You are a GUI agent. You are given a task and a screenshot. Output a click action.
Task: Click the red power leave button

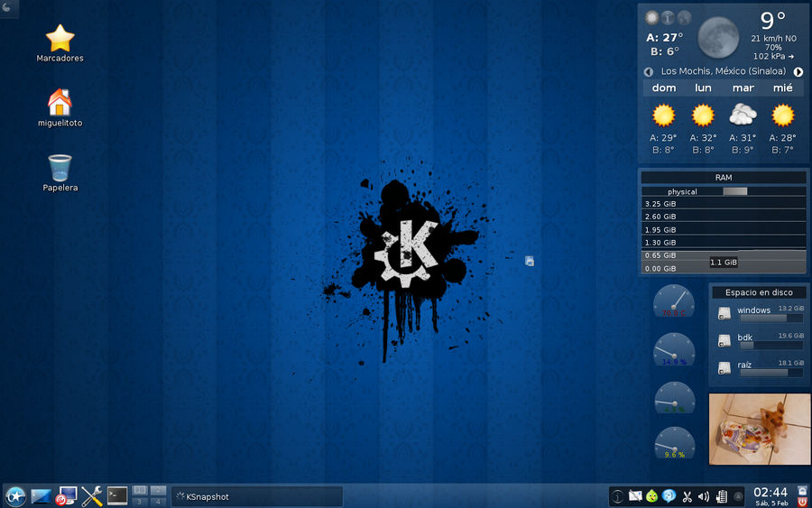tap(802, 502)
